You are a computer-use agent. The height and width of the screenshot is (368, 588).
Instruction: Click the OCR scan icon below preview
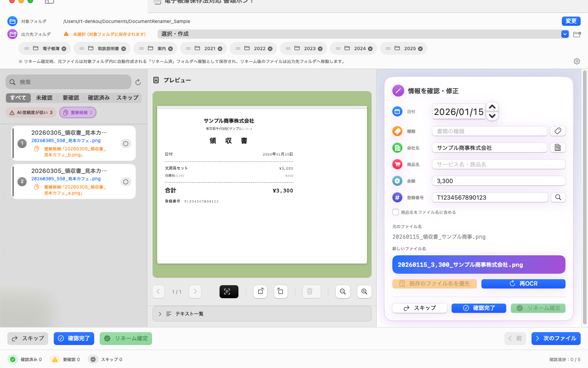pyautogui.click(x=229, y=291)
